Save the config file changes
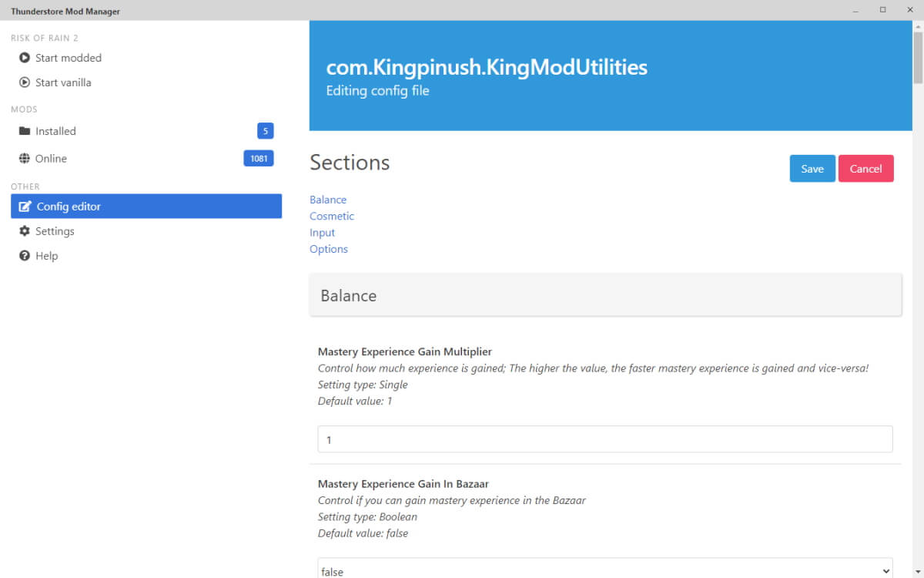Image resolution: width=924 pixels, height=578 pixels. 812,168
